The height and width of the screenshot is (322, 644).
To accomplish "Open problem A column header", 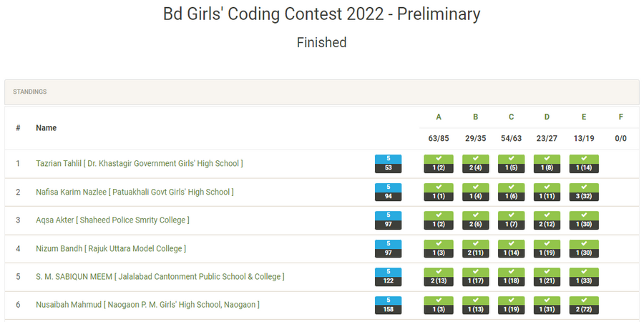I will tap(439, 117).
